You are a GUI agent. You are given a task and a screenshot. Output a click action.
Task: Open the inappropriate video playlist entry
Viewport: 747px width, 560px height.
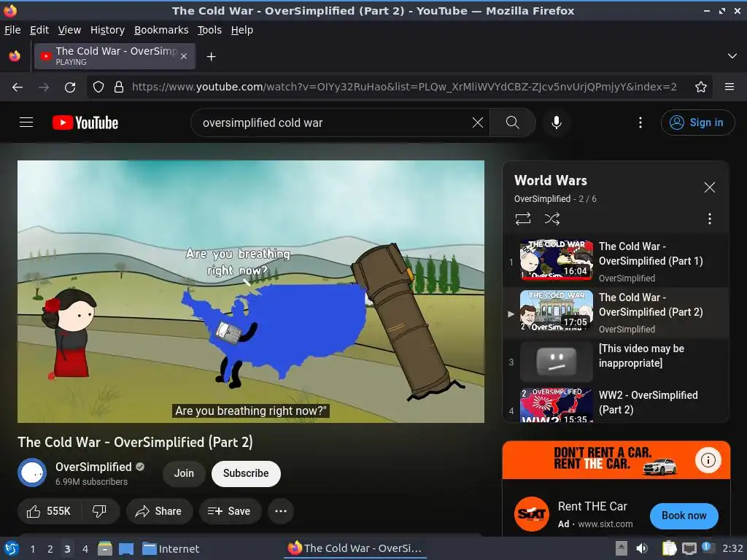point(616,362)
